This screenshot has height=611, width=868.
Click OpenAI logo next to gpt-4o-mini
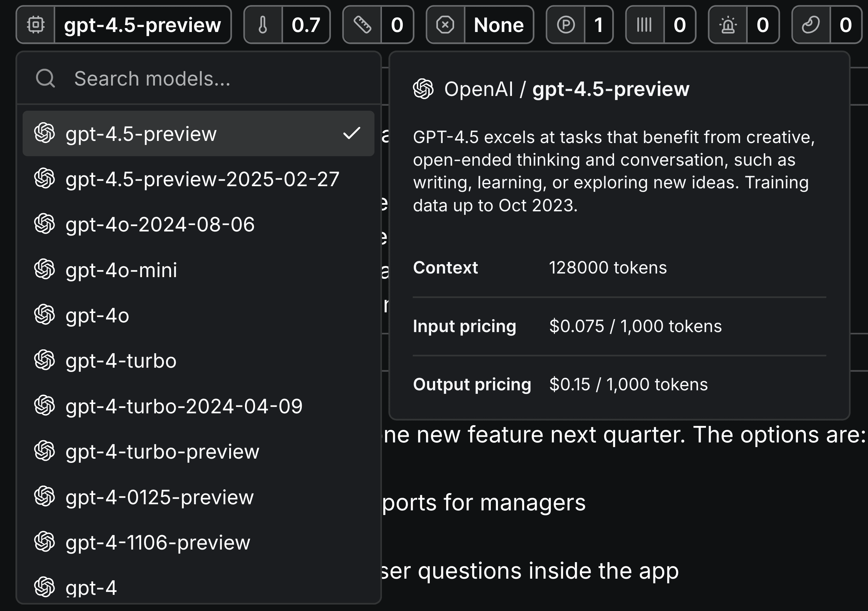point(45,269)
